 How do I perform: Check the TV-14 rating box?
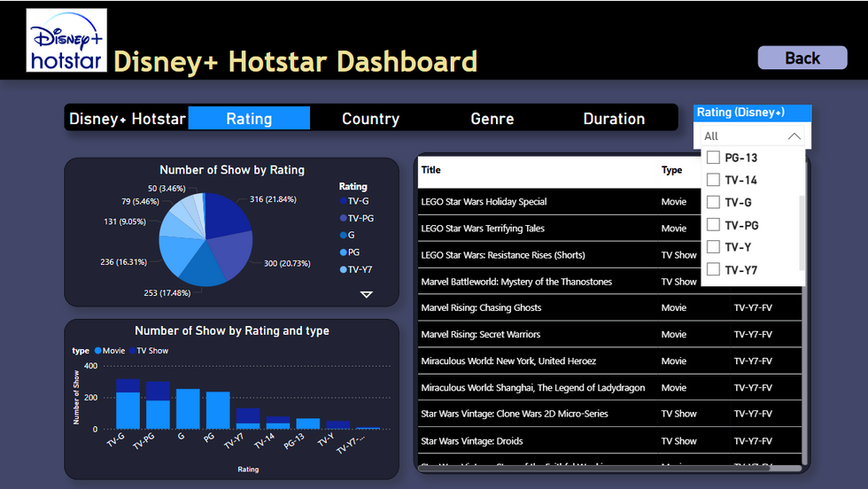point(714,180)
